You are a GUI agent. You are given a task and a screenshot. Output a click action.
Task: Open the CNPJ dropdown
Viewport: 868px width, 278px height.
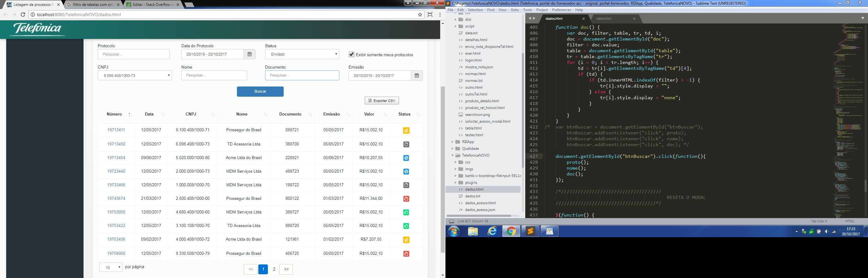tap(135, 75)
